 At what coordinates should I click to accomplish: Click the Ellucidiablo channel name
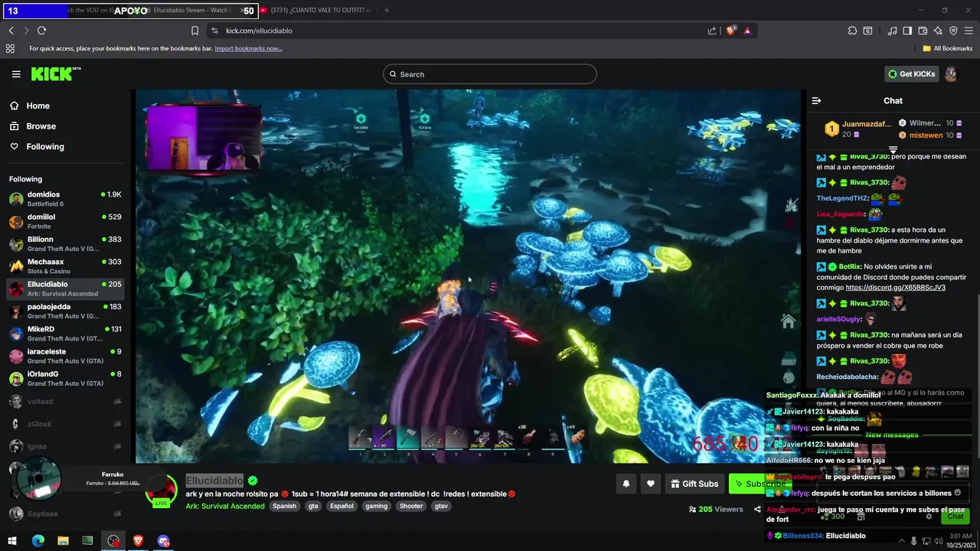(214, 481)
